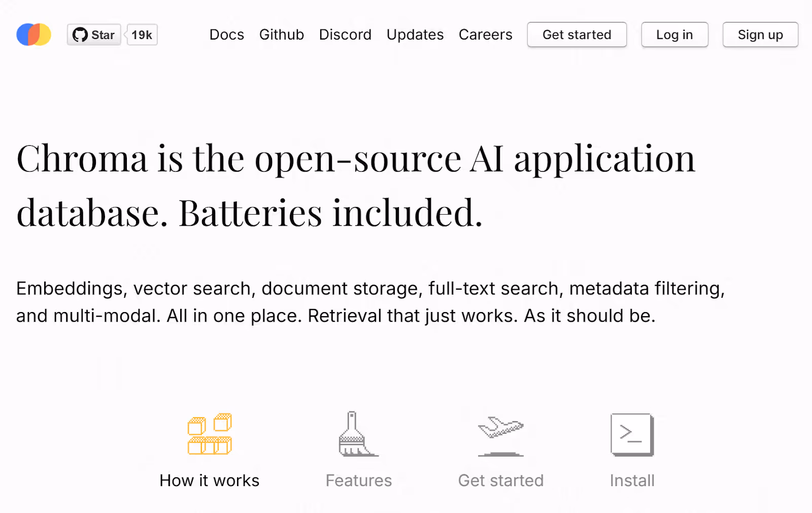Image resolution: width=812 pixels, height=513 pixels.
Task: Open the 19k stargazers count
Action: 142,35
